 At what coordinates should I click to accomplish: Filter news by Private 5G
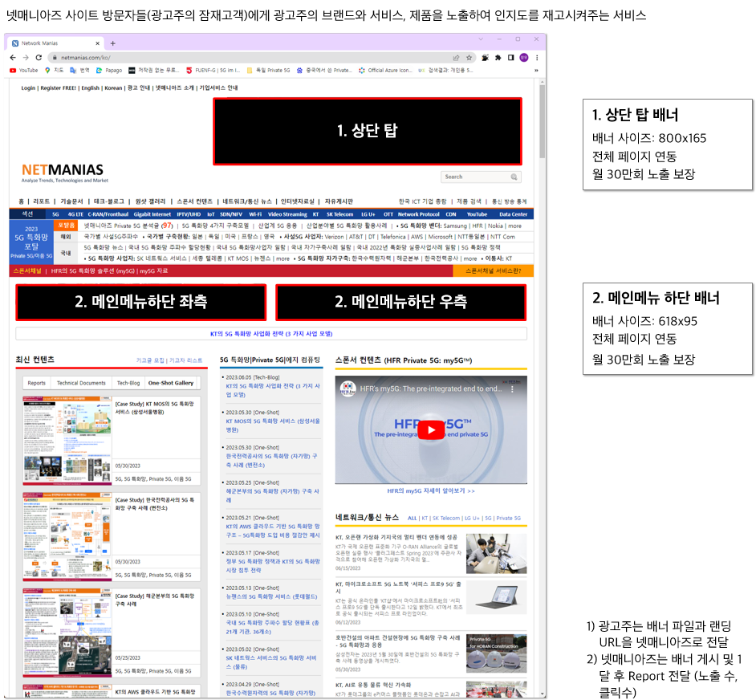[508, 519]
